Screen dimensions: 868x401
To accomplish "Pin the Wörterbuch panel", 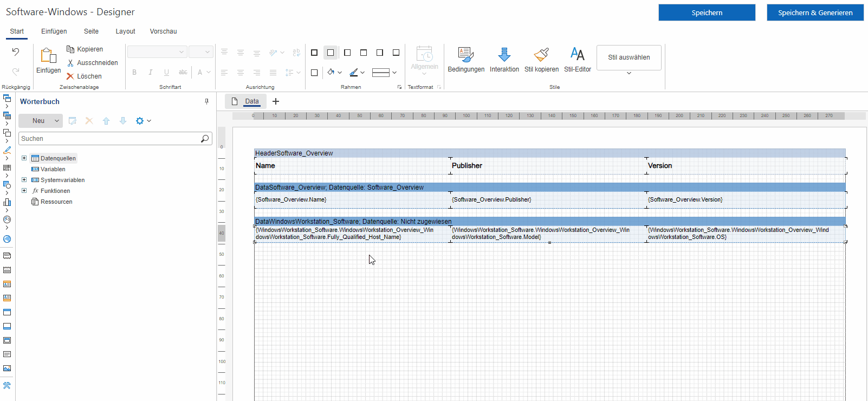I will point(206,101).
